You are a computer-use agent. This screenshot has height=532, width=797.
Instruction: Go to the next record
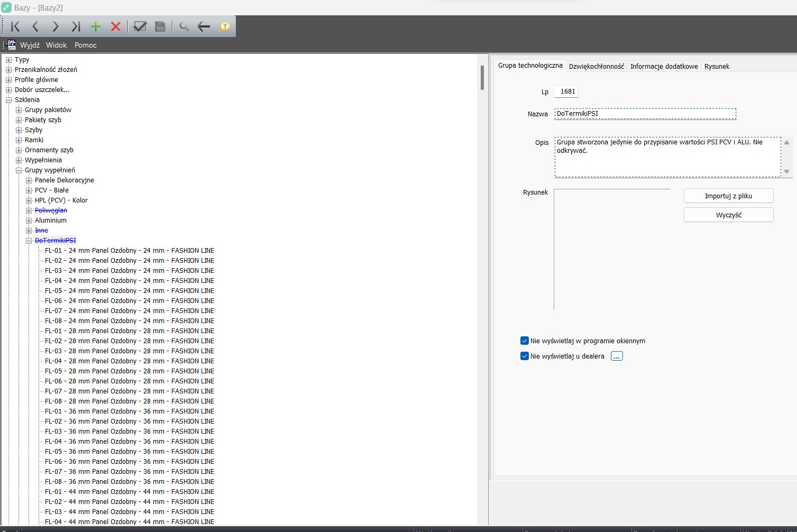click(x=56, y=26)
